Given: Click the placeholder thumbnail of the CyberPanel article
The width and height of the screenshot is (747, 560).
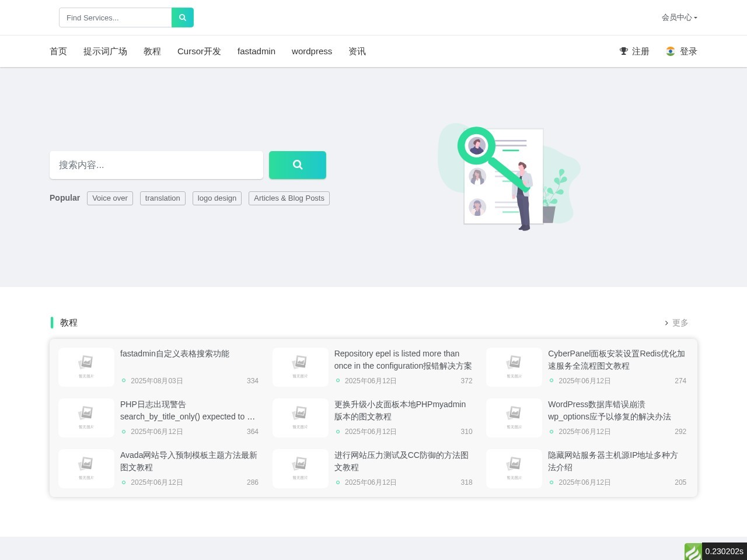Looking at the screenshot, I should [514, 367].
